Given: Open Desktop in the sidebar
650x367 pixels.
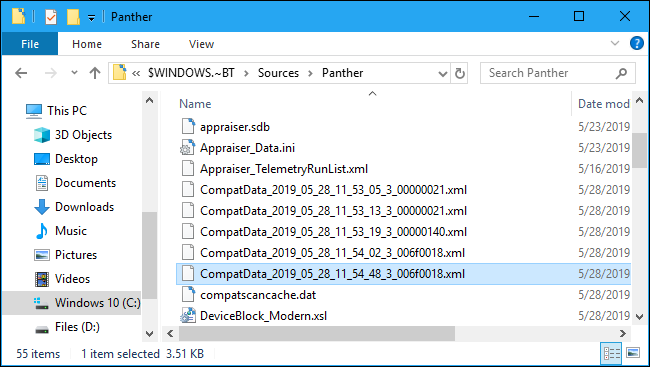Looking at the screenshot, I should pos(76,159).
